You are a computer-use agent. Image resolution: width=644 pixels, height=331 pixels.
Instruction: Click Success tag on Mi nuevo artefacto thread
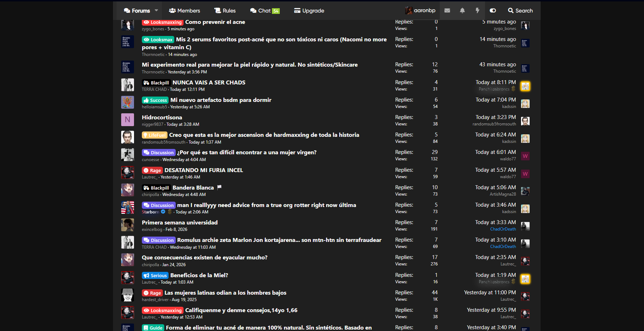pyautogui.click(x=155, y=100)
